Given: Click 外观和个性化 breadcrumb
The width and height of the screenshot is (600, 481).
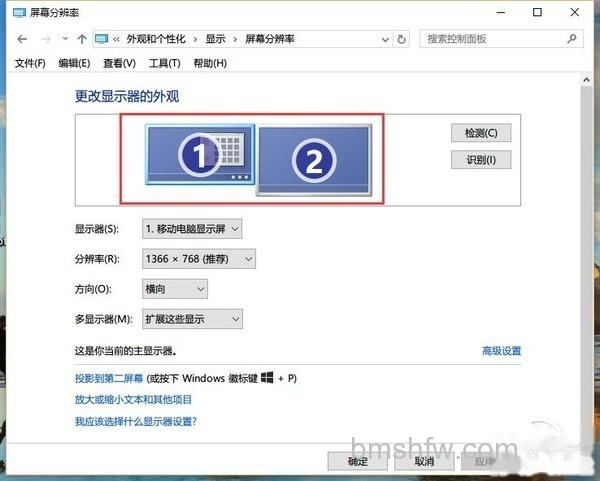Looking at the screenshot, I should pyautogui.click(x=156, y=39).
